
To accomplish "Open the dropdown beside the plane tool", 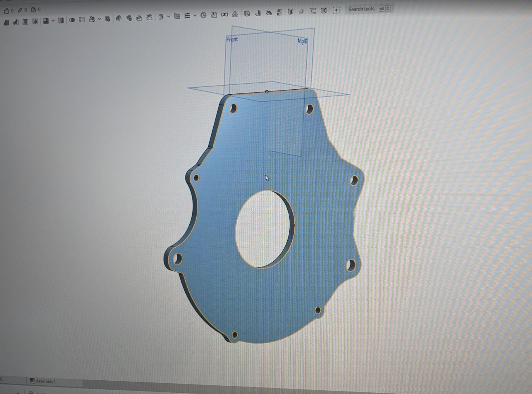I will coord(168,17).
